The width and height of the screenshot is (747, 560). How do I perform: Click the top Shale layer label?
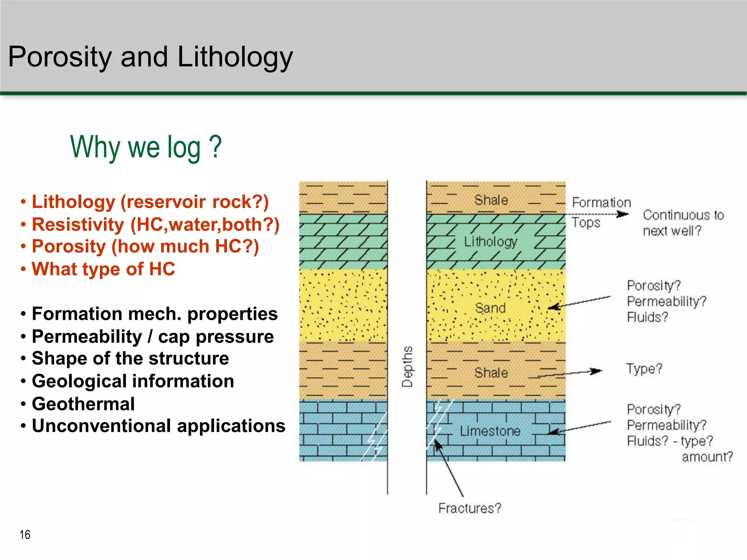pos(491,200)
